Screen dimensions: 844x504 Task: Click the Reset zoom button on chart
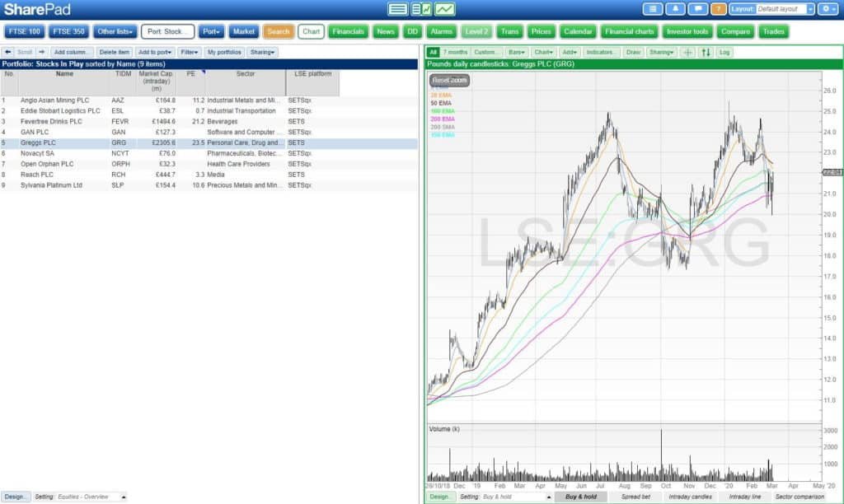(449, 80)
